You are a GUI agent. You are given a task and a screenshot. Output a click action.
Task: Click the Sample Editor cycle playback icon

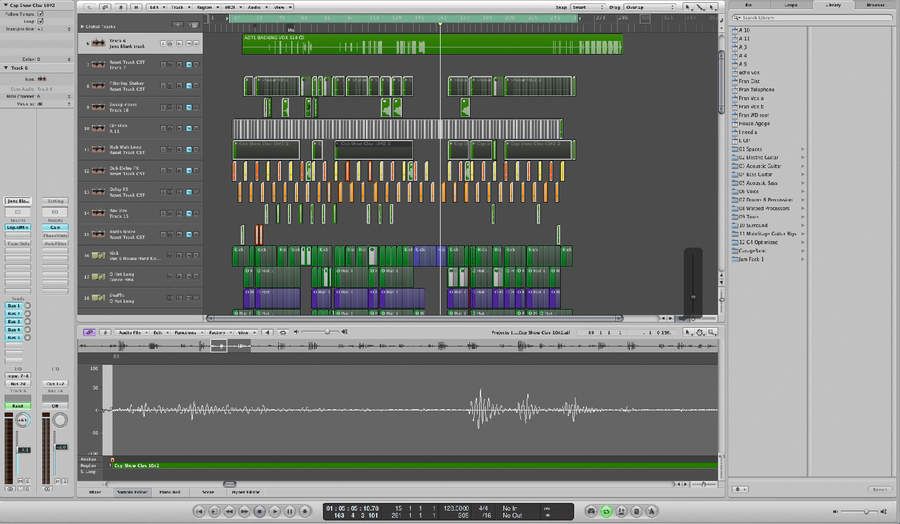click(282, 332)
